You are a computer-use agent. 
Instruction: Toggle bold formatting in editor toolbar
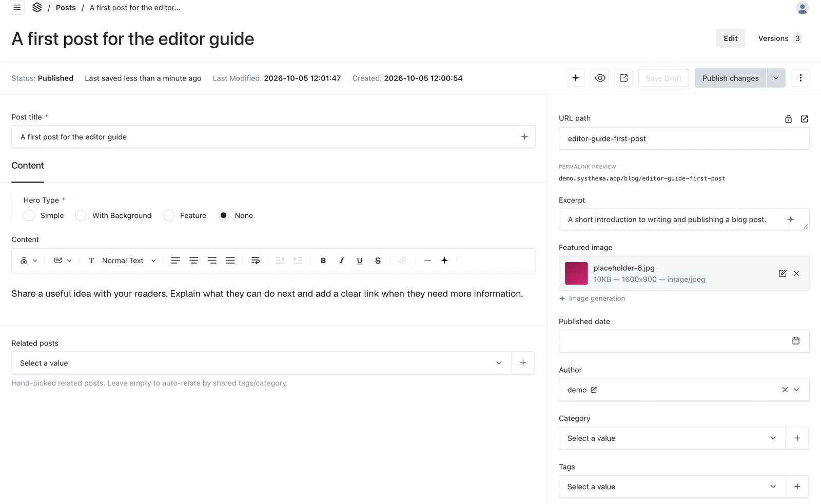(323, 260)
